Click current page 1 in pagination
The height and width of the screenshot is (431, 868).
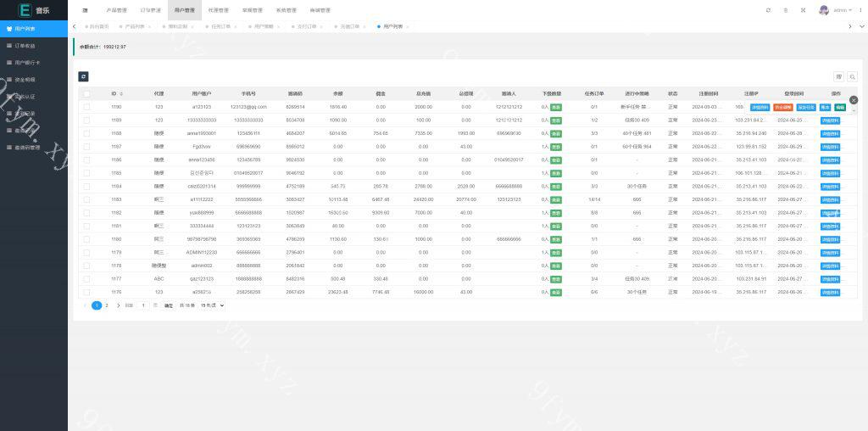tap(97, 305)
